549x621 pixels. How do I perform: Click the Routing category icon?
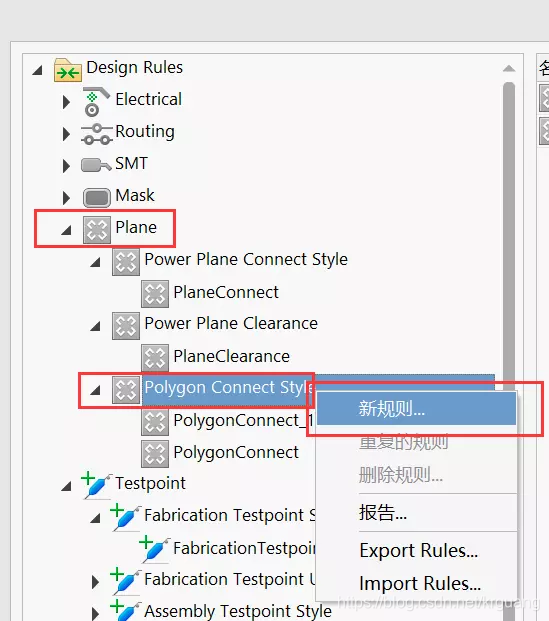point(96,134)
